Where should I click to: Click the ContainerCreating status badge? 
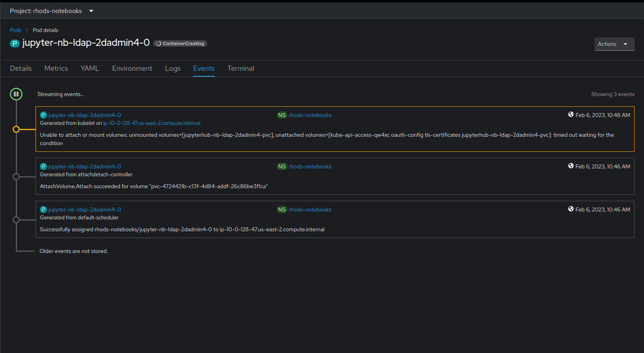180,43
